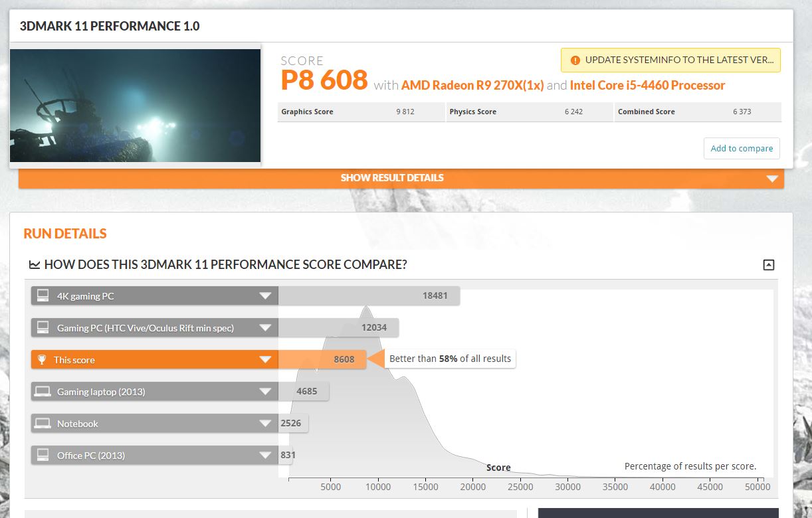Click the 2526 bar value for Notebook

tap(292, 423)
